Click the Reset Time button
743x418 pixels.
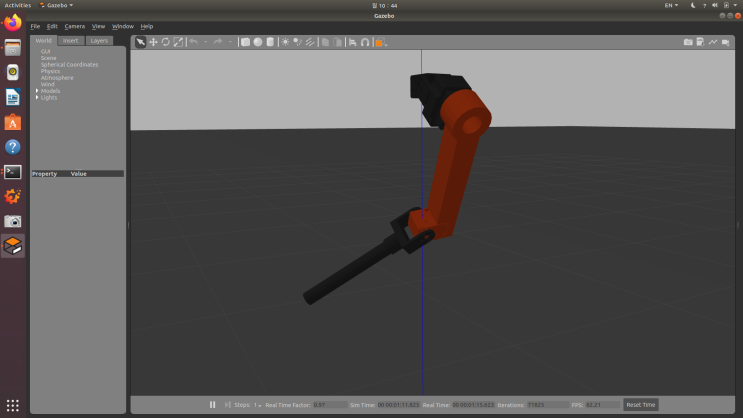pyautogui.click(x=641, y=405)
